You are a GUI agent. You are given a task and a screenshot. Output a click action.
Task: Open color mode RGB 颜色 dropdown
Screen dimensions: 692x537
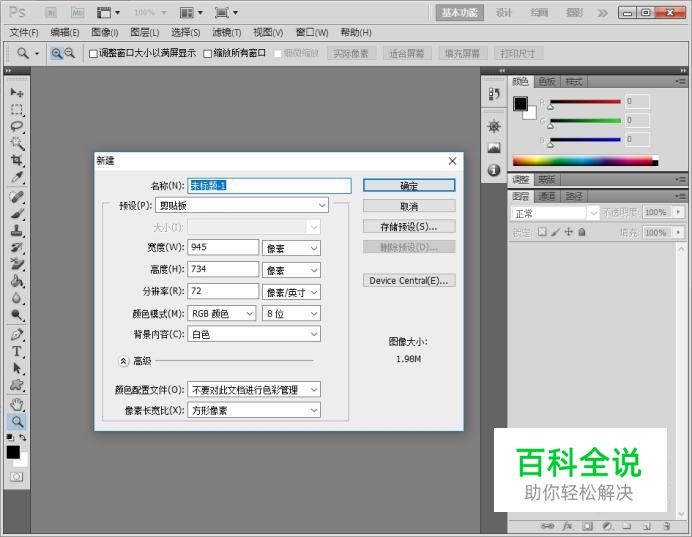222,313
